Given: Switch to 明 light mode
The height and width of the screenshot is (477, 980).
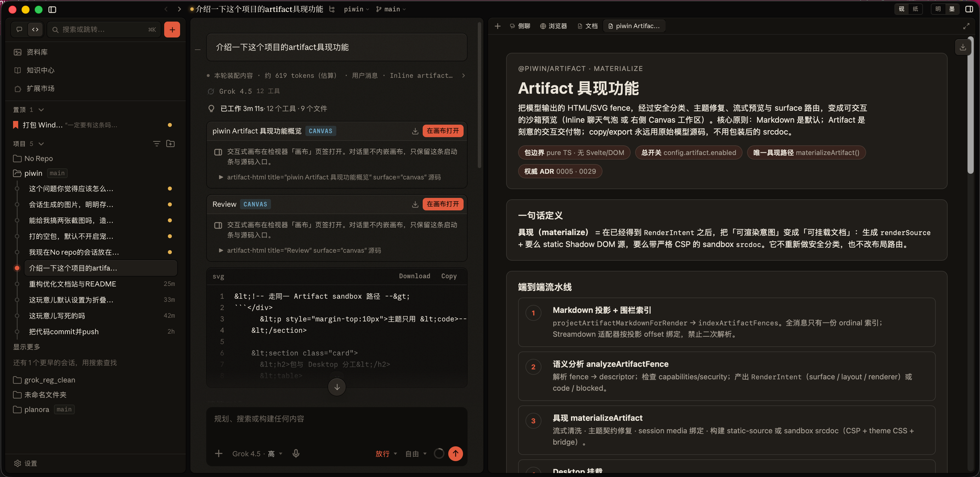Looking at the screenshot, I should (x=938, y=9).
